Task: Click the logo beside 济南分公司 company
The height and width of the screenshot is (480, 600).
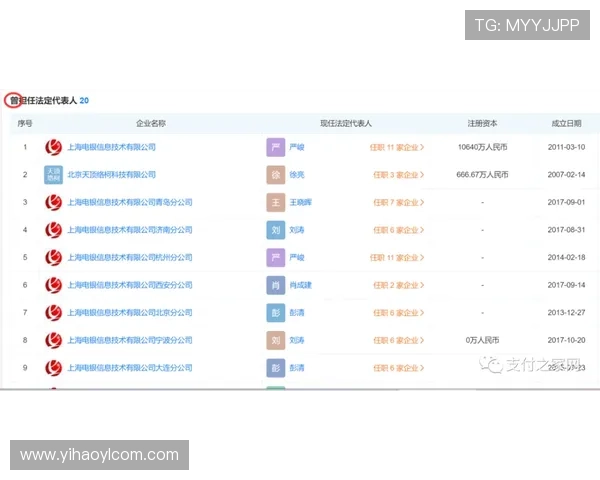Action: [53, 230]
